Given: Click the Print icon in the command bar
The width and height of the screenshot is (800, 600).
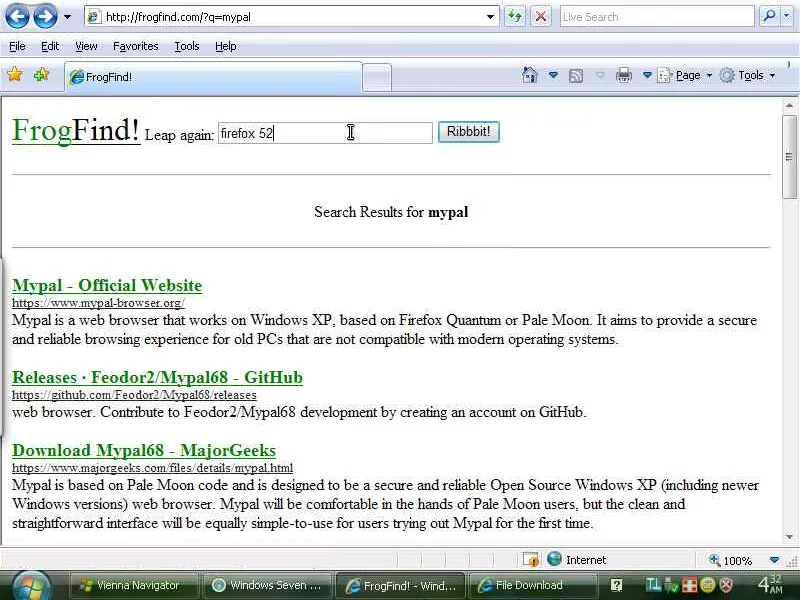Looking at the screenshot, I should click(623, 76).
